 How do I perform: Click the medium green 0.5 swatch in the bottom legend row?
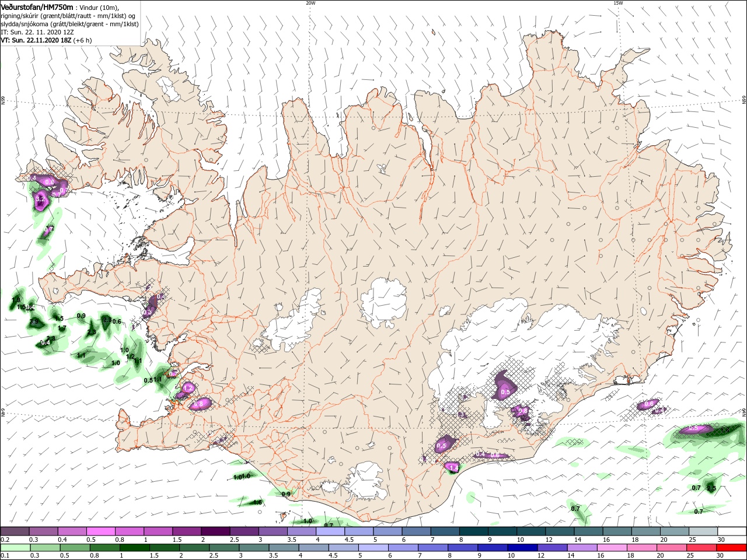(74, 548)
